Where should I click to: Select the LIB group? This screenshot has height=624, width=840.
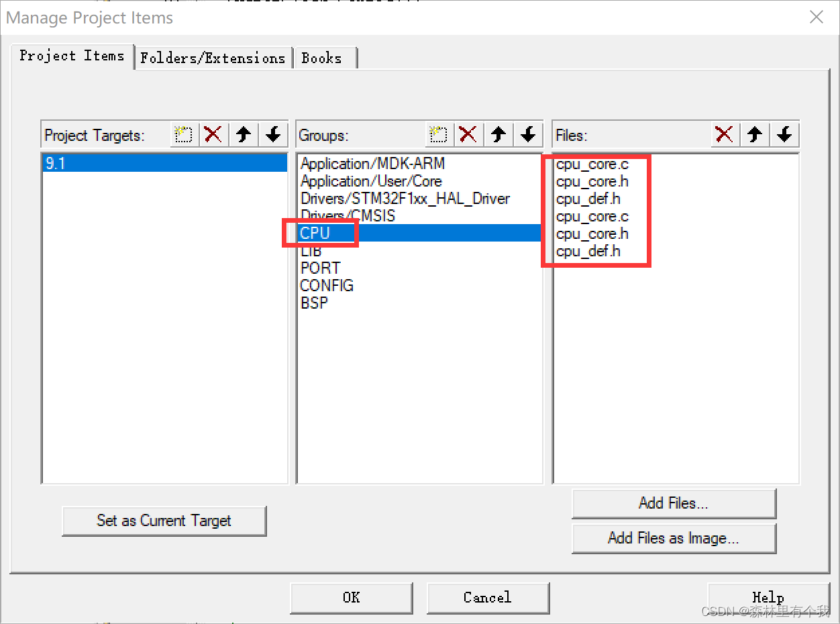[x=419, y=251]
